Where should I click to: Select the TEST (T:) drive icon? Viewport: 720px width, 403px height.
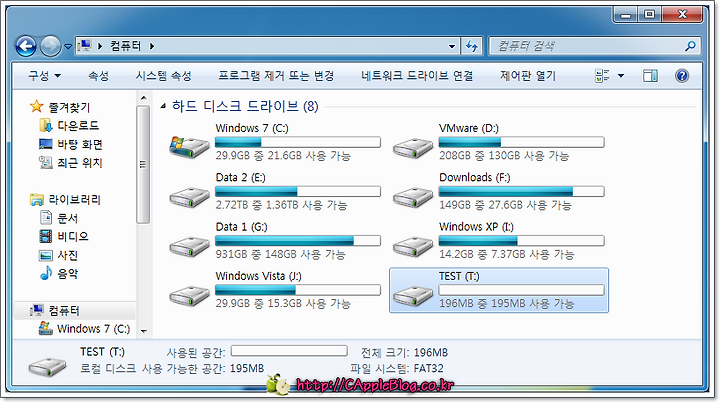pos(412,296)
